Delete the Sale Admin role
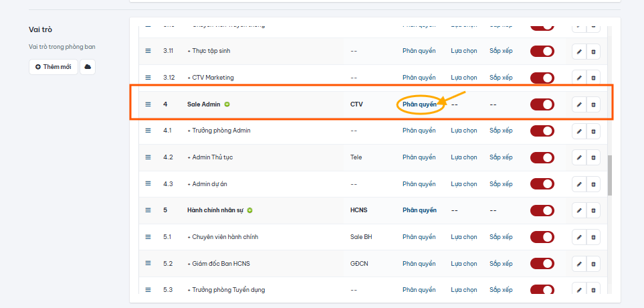644x308 pixels. (593, 104)
